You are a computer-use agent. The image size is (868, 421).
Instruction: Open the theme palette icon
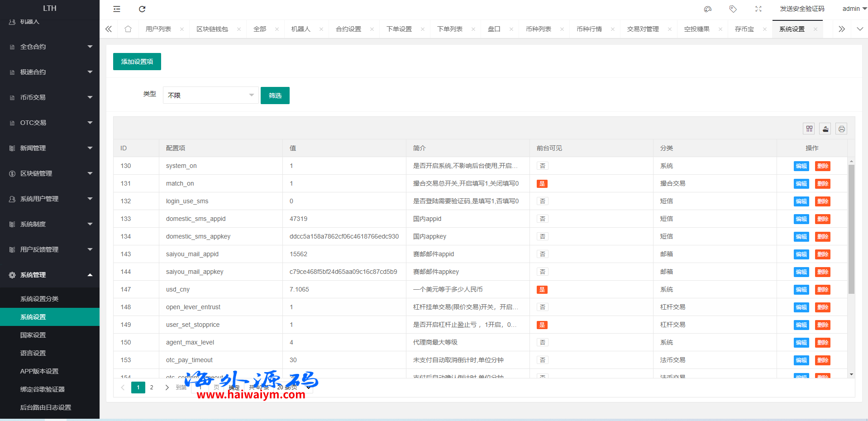coord(708,9)
